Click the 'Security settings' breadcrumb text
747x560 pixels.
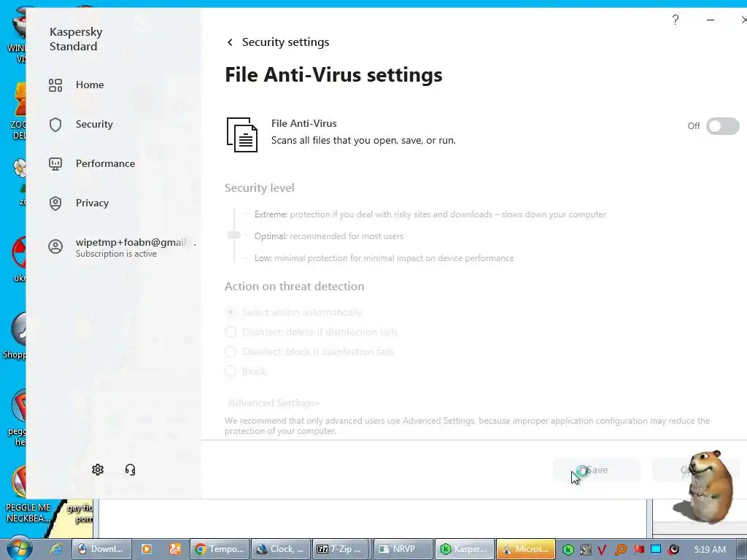point(285,42)
